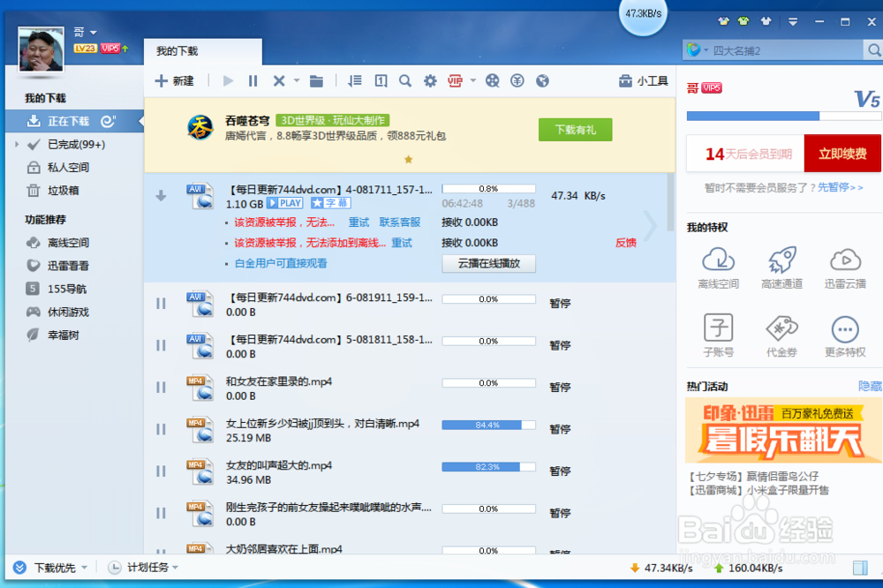Toggle pause on 女友的叫声超大的.mp4 task
The height and width of the screenshot is (588, 883).
161,471
